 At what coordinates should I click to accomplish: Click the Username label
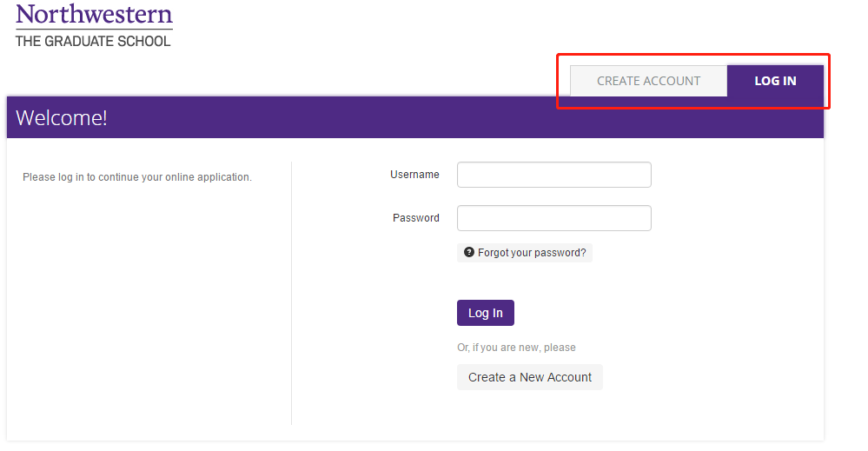click(x=414, y=175)
